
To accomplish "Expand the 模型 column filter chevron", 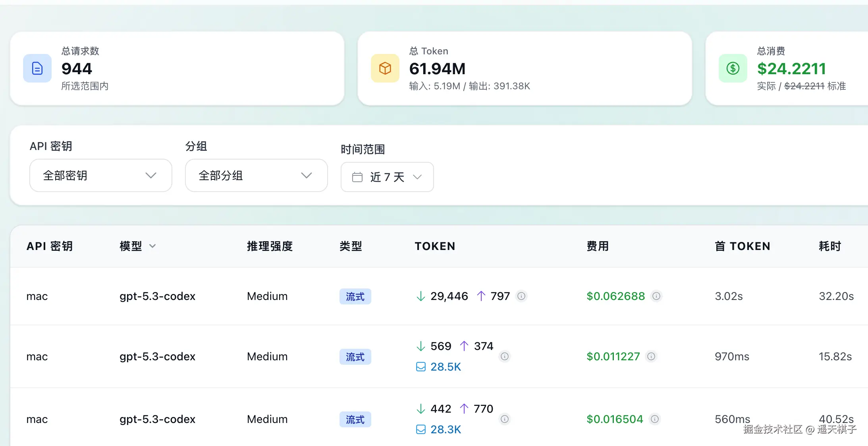I will (x=152, y=246).
